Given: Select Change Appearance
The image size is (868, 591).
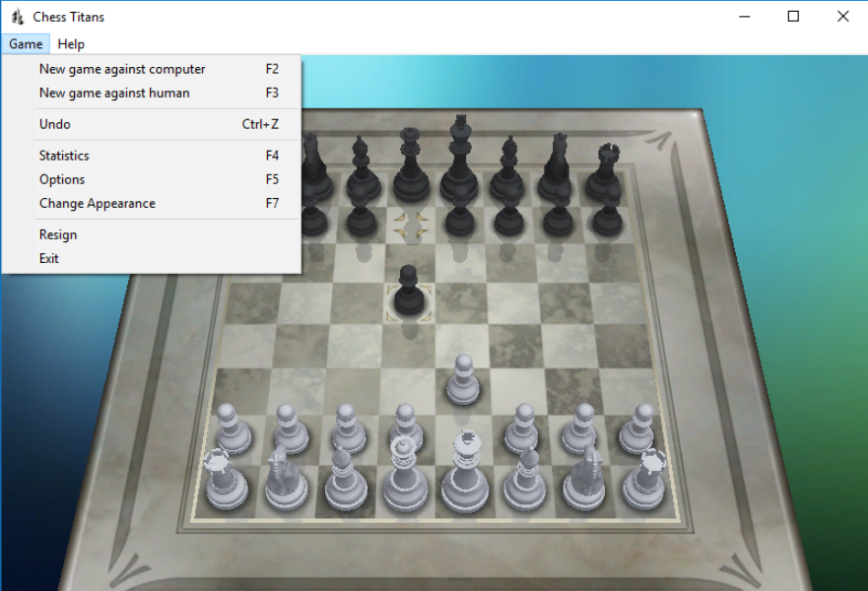Looking at the screenshot, I should coord(151,203).
